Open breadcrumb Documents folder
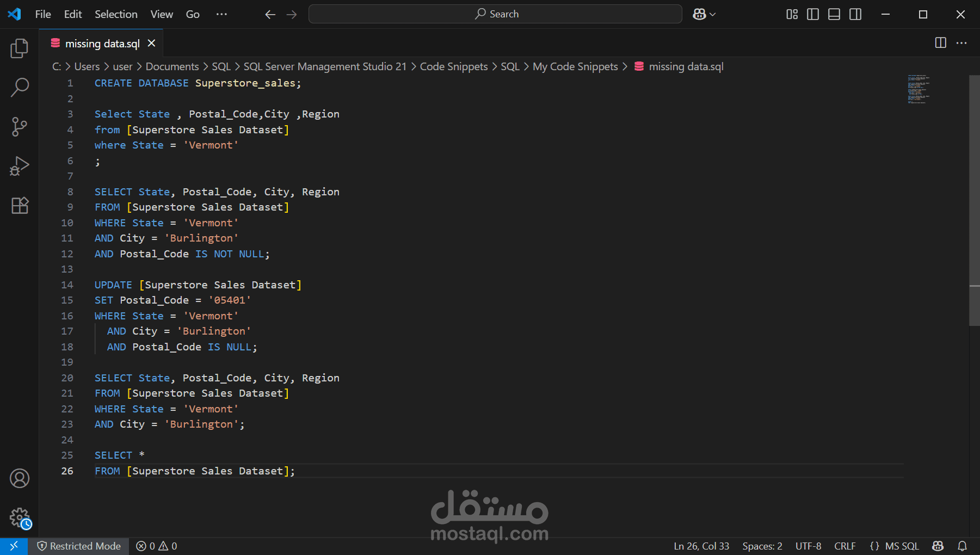This screenshot has height=555, width=980. pos(172,66)
